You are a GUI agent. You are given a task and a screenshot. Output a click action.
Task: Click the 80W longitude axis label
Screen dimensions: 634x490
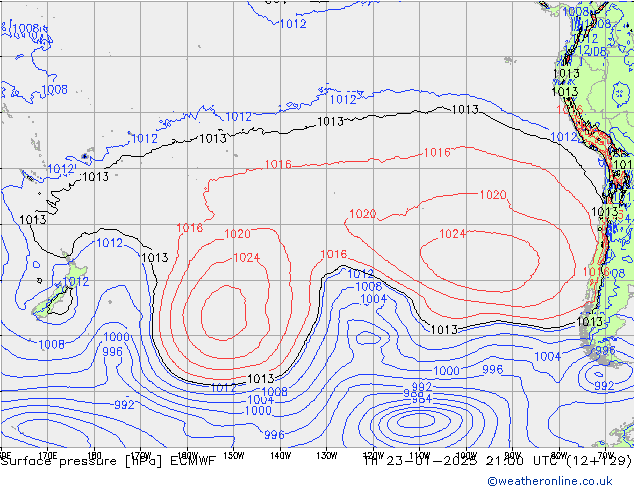point(559,455)
